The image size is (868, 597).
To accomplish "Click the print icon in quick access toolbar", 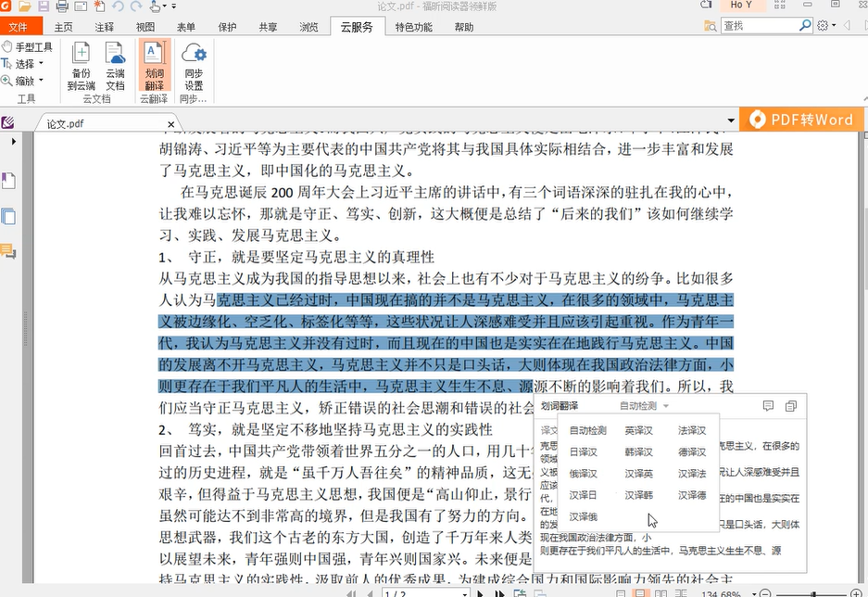I will tap(61, 6).
